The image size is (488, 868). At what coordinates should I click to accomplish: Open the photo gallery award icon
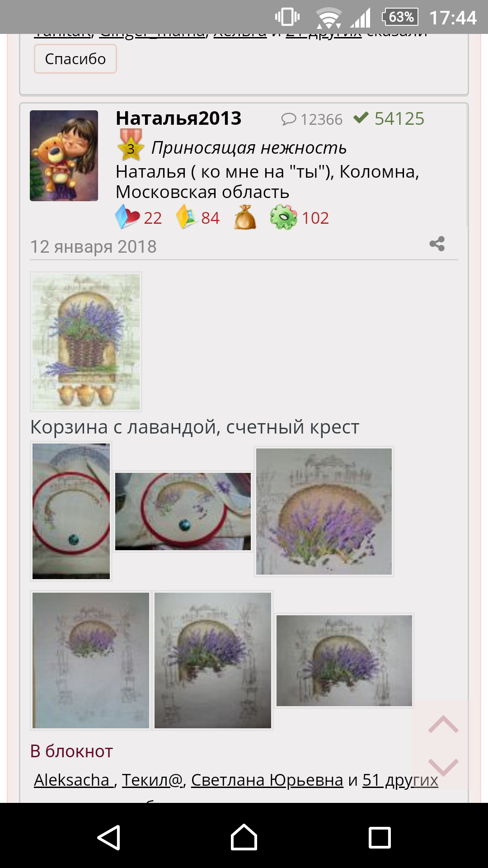click(x=187, y=217)
